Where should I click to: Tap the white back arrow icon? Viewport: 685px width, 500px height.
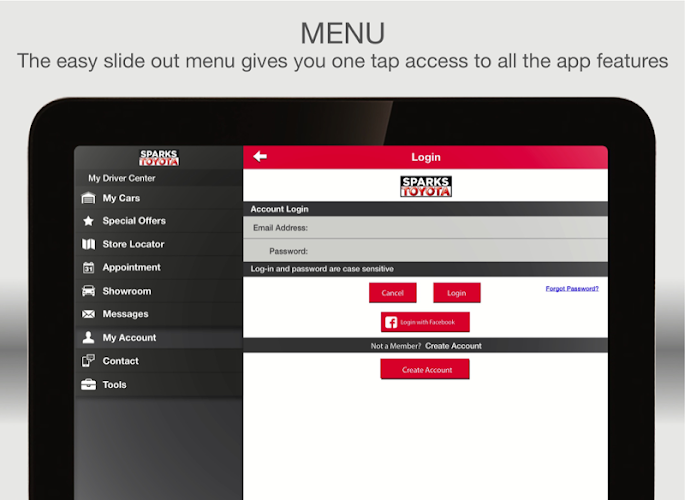(260, 156)
